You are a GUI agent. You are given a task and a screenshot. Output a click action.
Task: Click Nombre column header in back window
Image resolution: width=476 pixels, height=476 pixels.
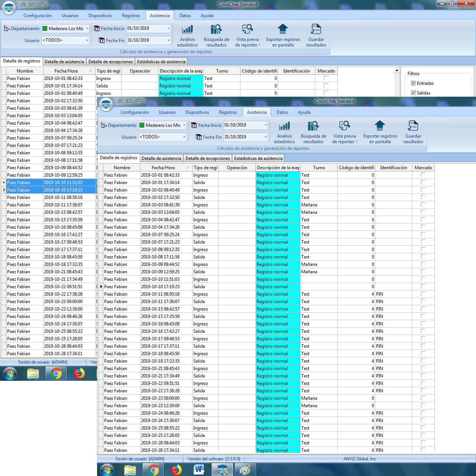pos(25,71)
